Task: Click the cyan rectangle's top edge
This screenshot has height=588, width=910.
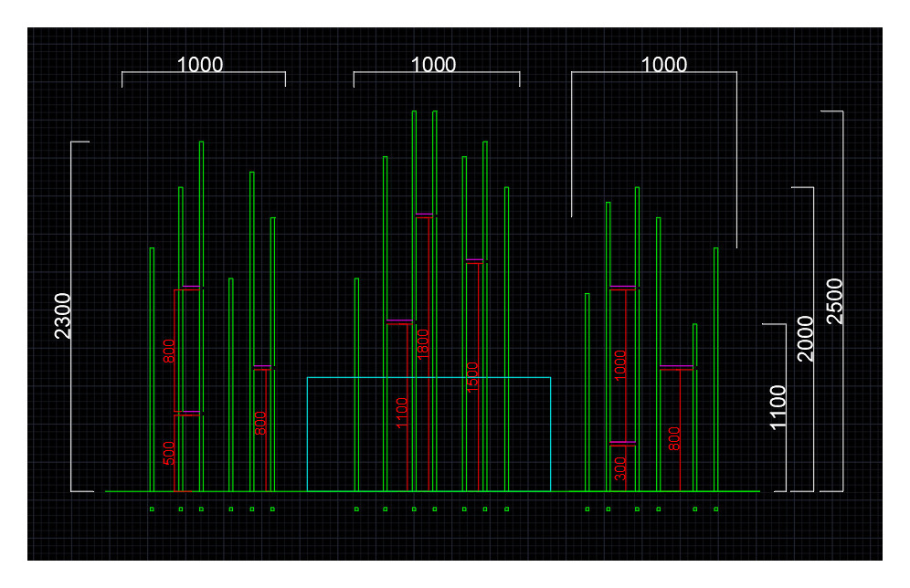Action: click(x=429, y=377)
